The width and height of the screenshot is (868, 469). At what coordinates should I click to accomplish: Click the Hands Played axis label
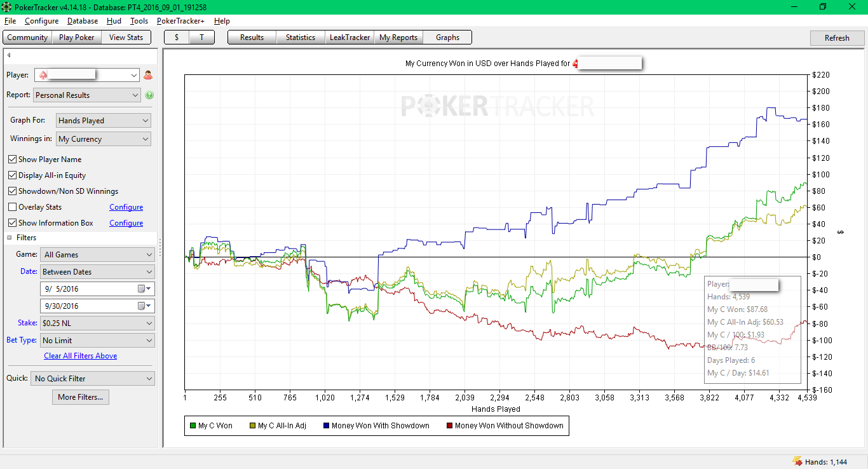[x=496, y=409]
